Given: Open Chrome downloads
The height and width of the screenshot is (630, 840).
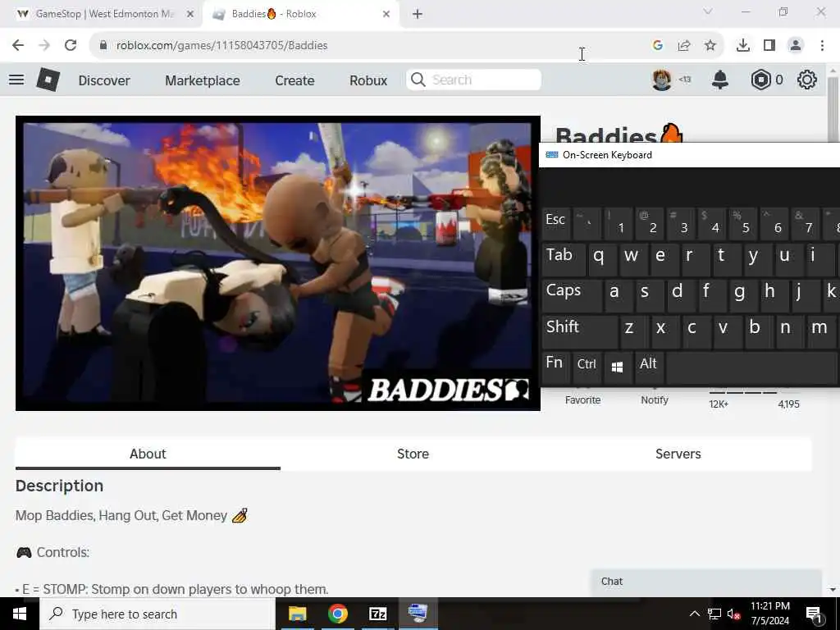Looking at the screenshot, I should 742,45.
